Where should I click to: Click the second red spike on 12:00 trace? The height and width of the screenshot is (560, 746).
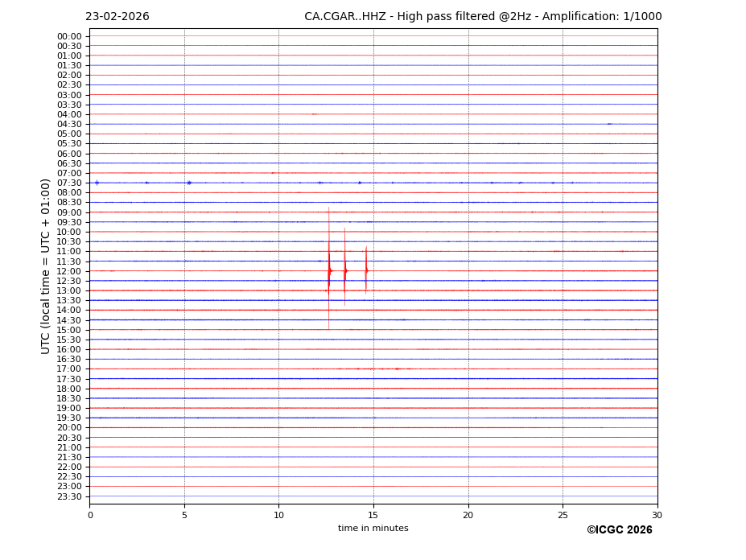click(345, 271)
